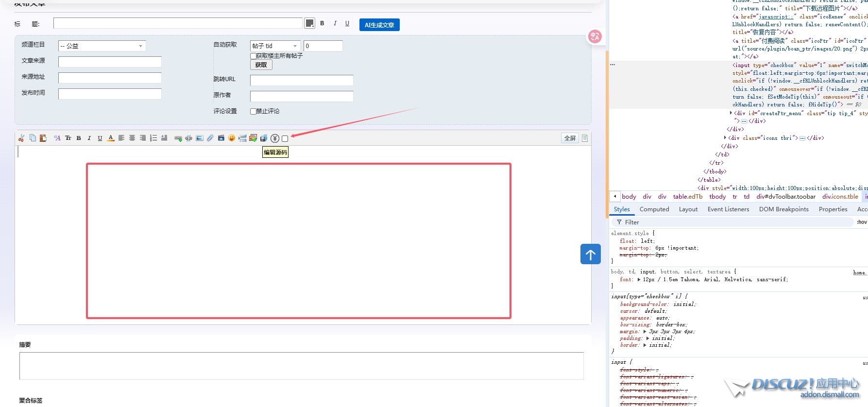This screenshot has width=868, height=407.
Task: Open the 帖子 tid dropdown
Action: pos(275,46)
